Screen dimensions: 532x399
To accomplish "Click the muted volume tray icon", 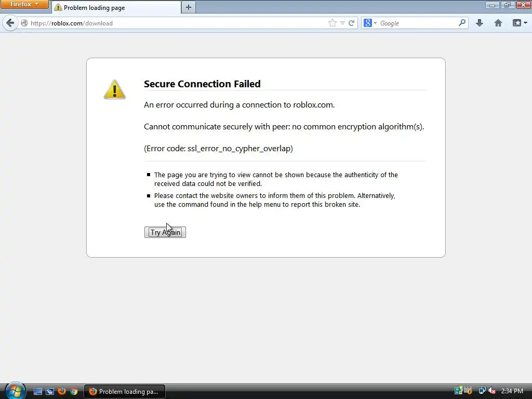I will click(492, 391).
